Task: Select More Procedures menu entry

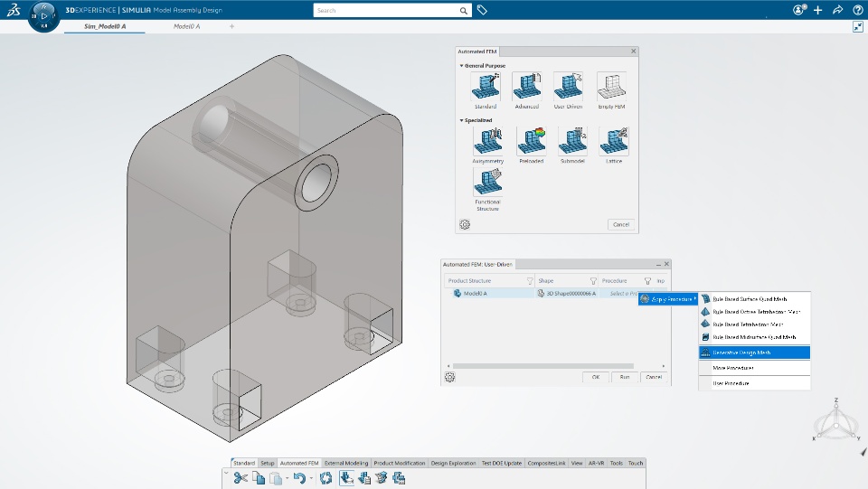Action: 754,368
